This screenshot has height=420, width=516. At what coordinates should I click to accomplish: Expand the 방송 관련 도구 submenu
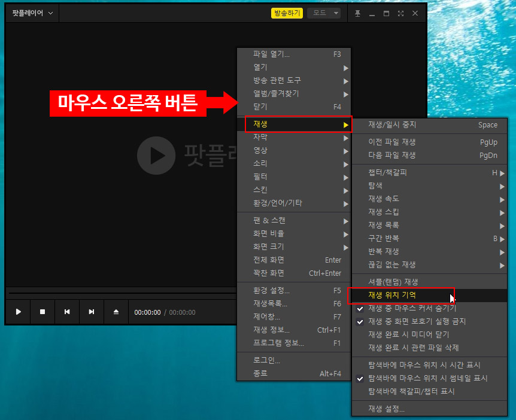pos(294,81)
